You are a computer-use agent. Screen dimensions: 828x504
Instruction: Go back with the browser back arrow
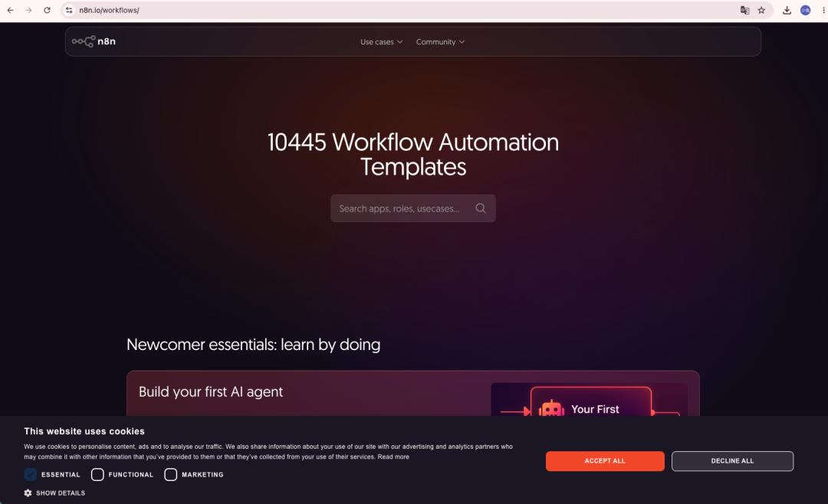10,10
